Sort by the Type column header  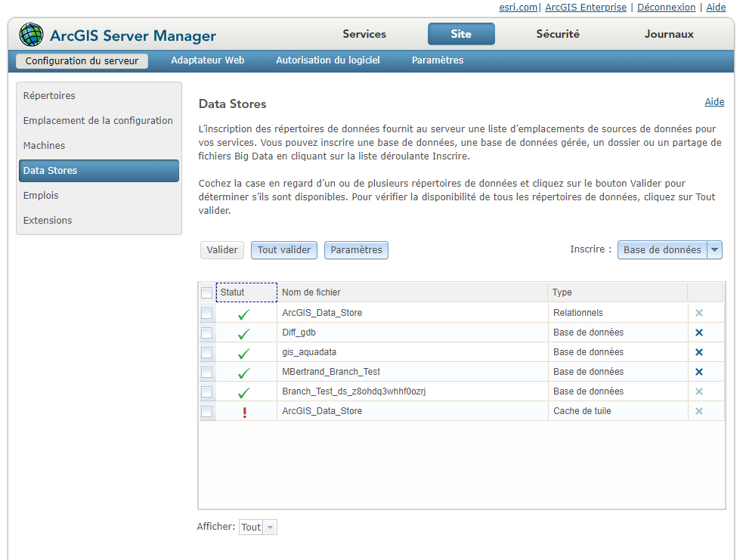618,292
